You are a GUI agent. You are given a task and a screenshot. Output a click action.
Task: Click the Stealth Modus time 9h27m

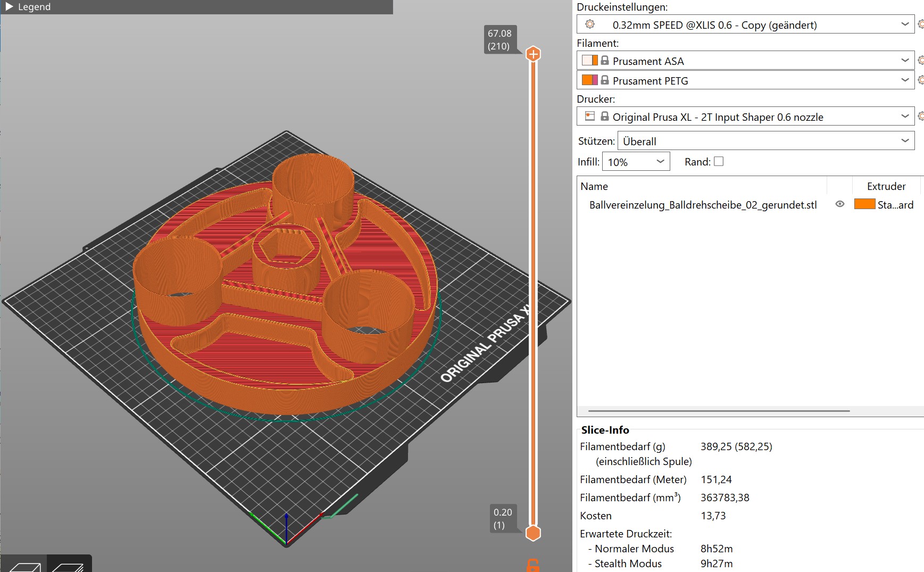717,563
